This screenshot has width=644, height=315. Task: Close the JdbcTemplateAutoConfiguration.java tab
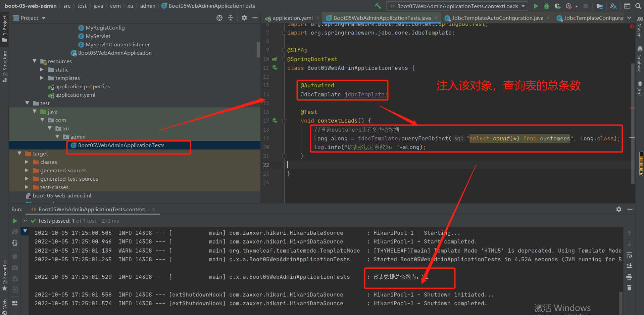[x=548, y=18]
